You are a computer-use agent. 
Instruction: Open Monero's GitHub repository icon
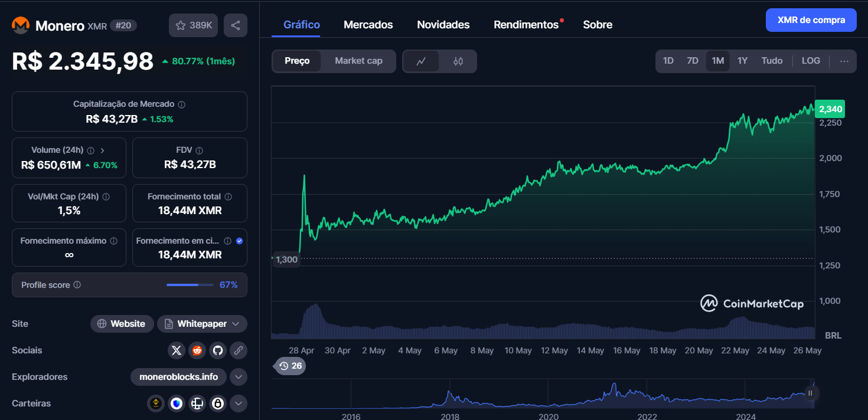point(218,350)
